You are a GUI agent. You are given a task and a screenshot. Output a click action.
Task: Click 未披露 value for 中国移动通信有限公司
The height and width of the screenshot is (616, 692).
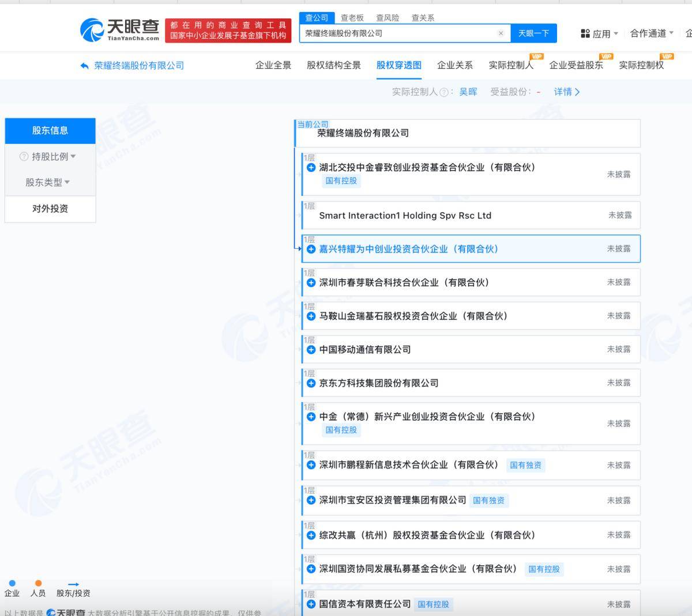coord(619,349)
